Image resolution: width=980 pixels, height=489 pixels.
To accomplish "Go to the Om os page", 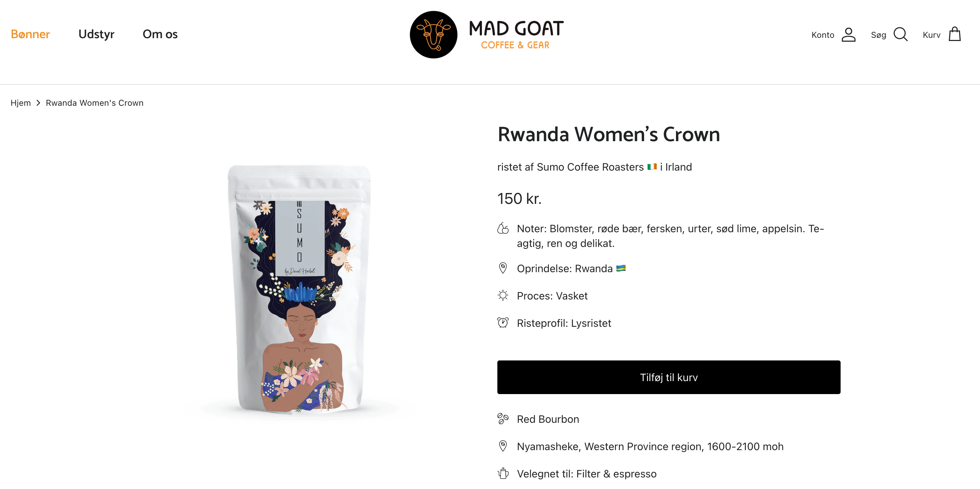I will tap(160, 34).
